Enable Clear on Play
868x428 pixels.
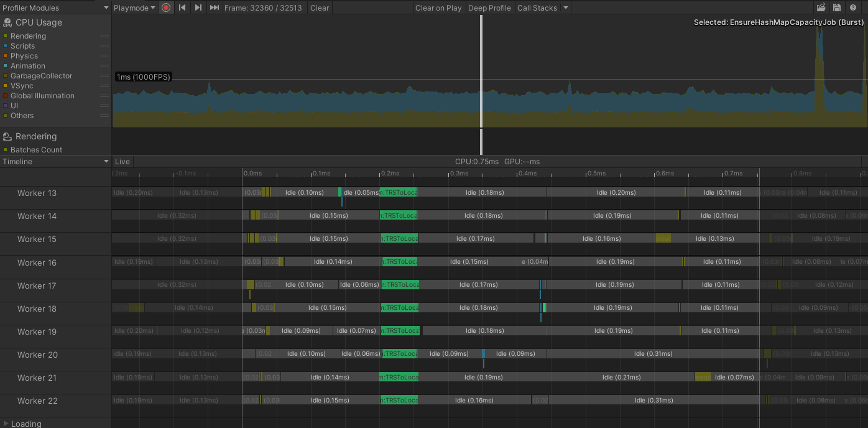[438, 8]
